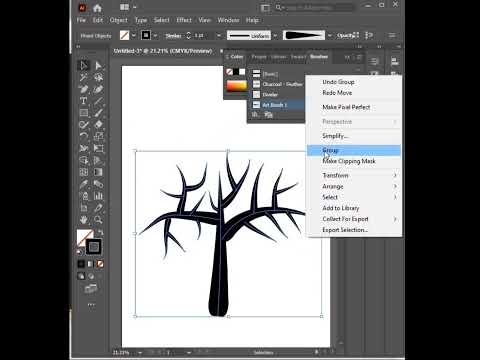480x360 pixels.
Task: Choose the Rotate tool
Action: 83,136
